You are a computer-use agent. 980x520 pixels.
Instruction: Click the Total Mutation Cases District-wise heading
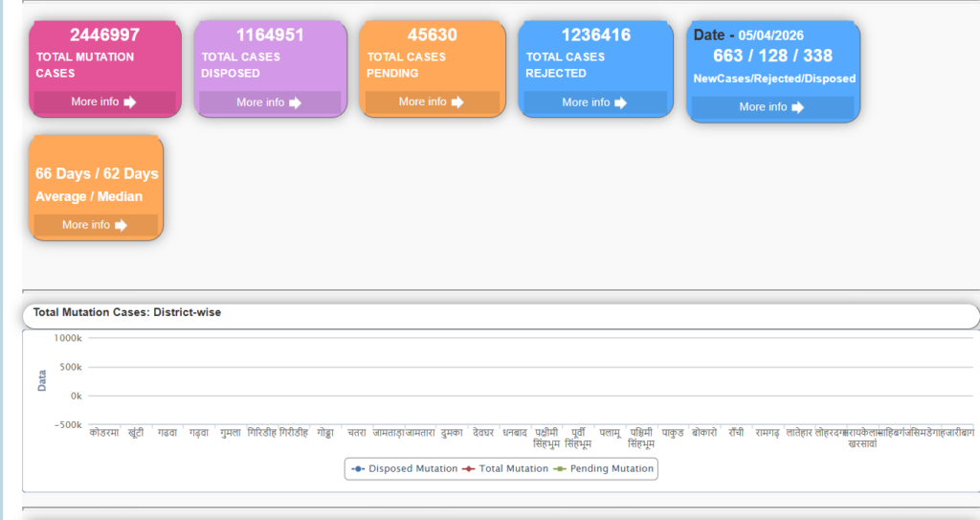126,312
